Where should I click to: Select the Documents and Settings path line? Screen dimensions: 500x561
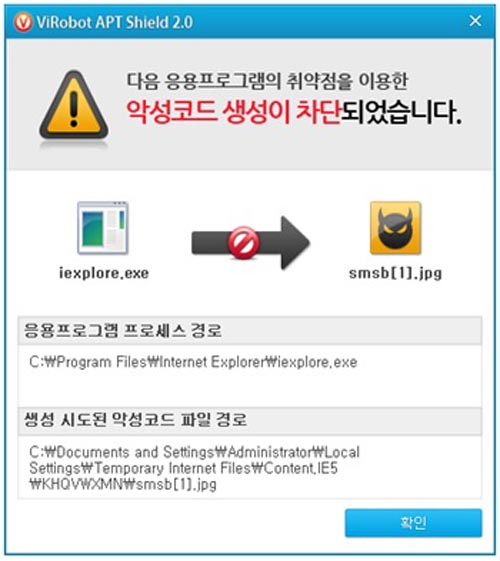(x=195, y=452)
